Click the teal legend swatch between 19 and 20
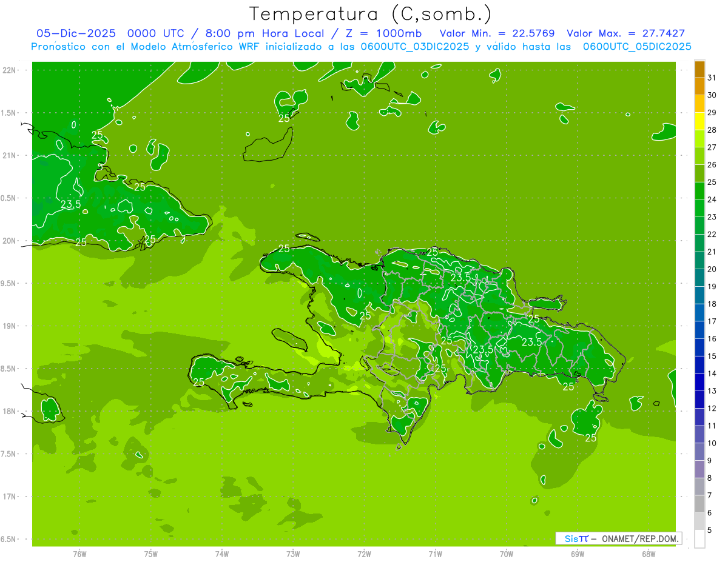This screenshot has width=728, height=562. pos(699,278)
